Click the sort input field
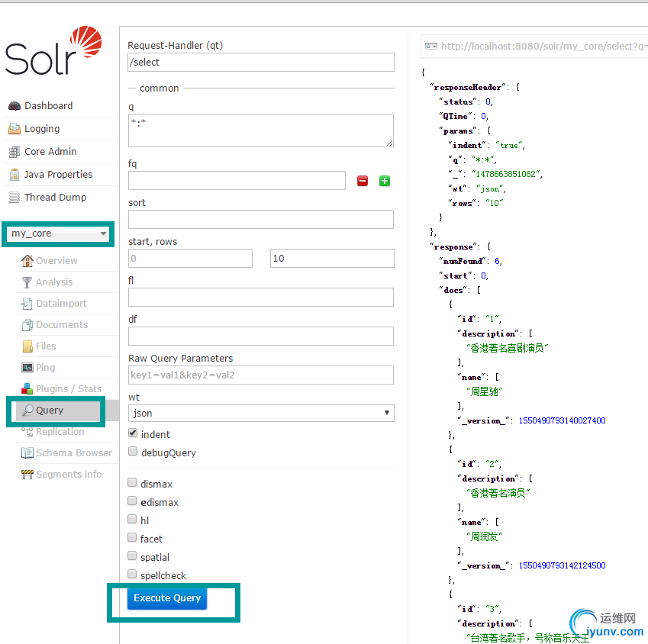This screenshot has height=644, width=648. click(261, 220)
